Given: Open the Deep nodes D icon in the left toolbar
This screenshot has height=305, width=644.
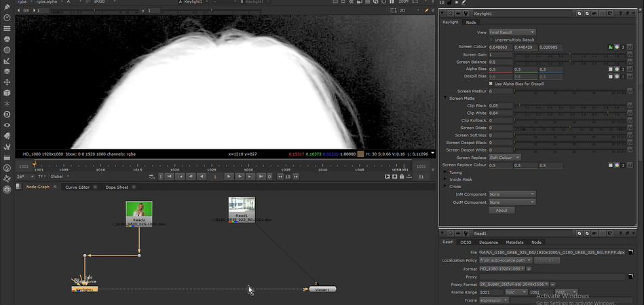Looking at the screenshot, I should click(x=7, y=114).
